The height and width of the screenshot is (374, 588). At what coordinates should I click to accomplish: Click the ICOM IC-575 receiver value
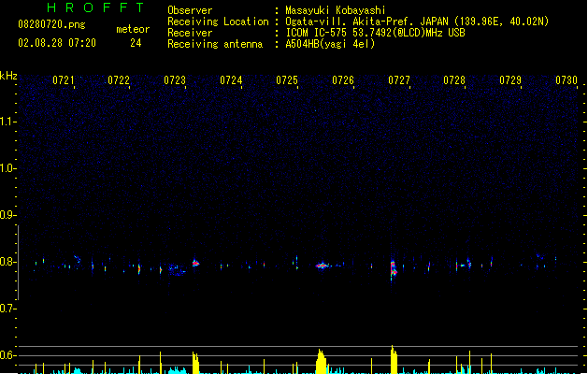(375, 33)
